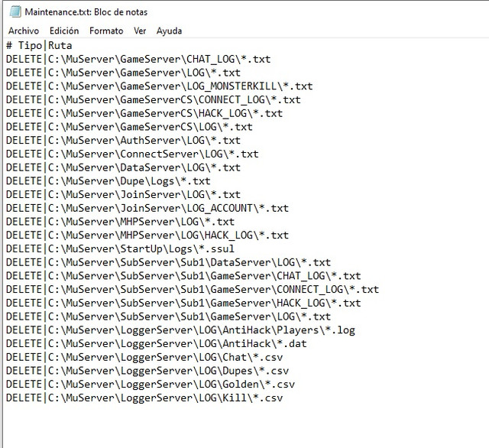
Task: Click the LoggerServer\LOG\Dupes\*.csv line
Action: (147, 371)
